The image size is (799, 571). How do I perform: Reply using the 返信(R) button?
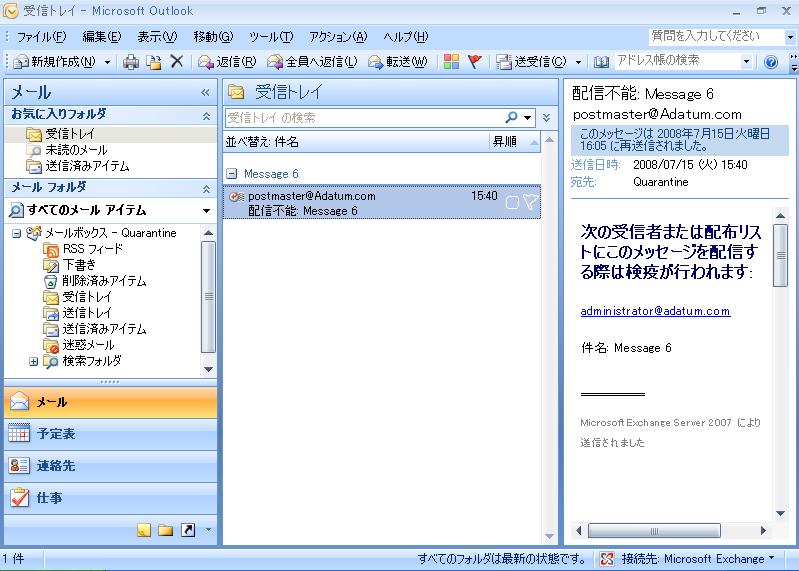tap(227, 62)
